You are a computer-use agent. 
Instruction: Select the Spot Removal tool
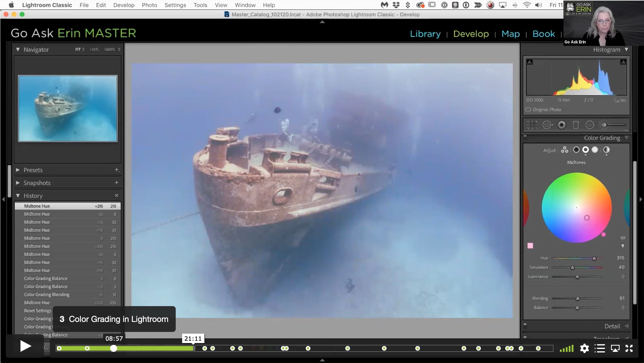click(x=547, y=125)
